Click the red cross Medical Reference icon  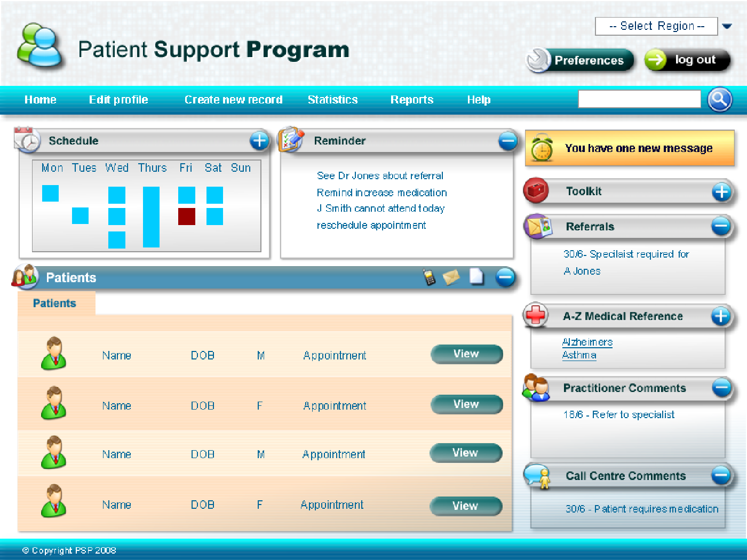(x=535, y=315)
